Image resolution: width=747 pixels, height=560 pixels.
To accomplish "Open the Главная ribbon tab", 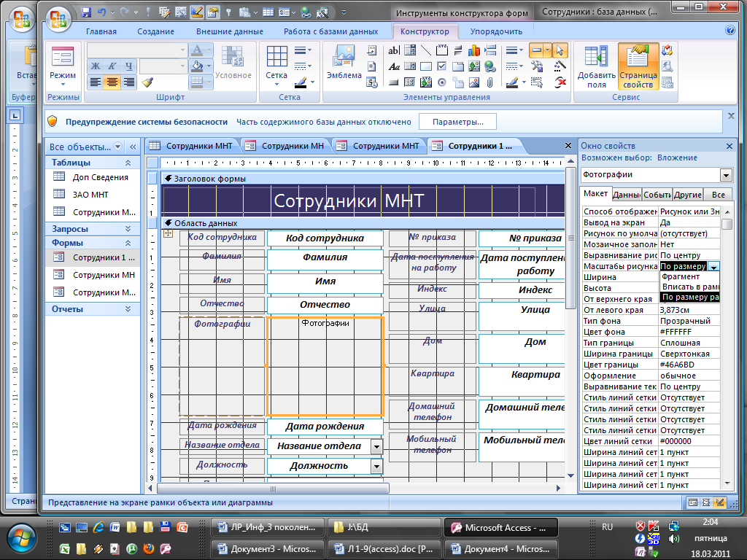I will point(101,31).
